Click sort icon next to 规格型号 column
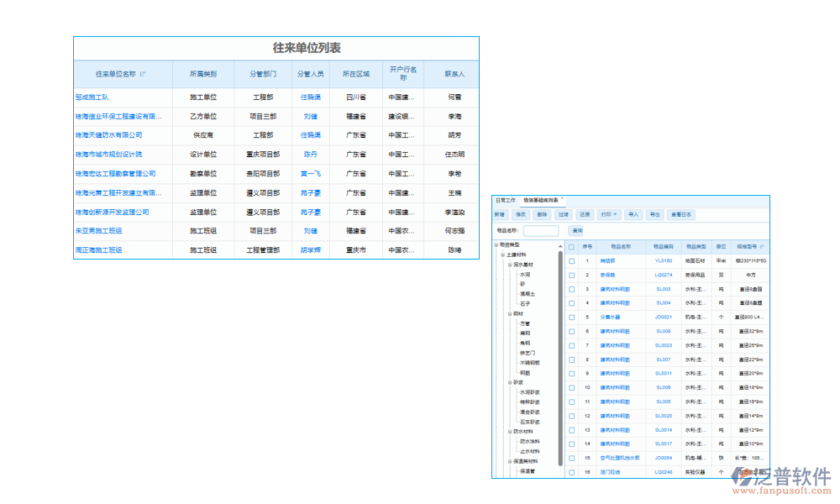The height and width of the screenshot is (504, 840). (763, 247)
